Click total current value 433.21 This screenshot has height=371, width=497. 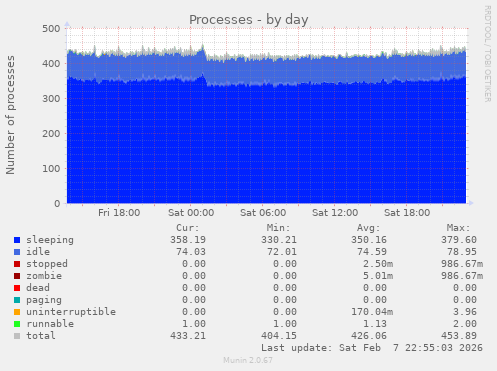[188, 336]
